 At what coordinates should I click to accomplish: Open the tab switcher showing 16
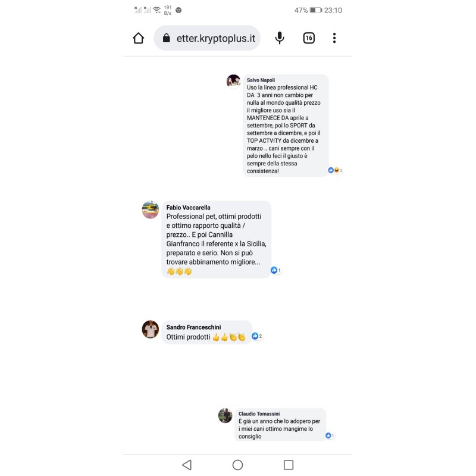[x=309, y=38]
